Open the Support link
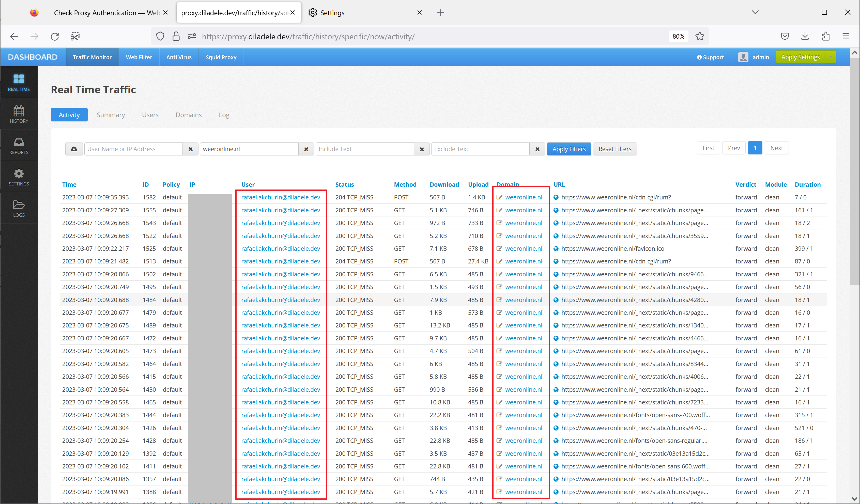Viewport: 860px width, 504px height. 710,57
